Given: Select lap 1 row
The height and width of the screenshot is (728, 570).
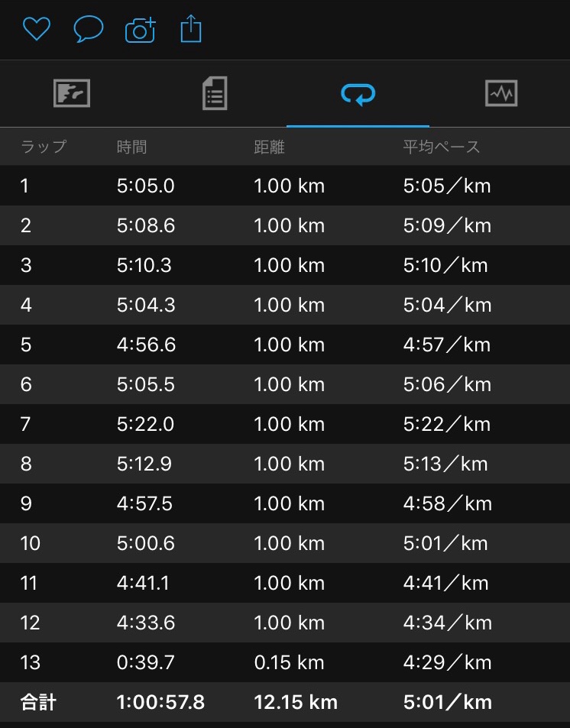Looking at the screenshot, I should pos(285,186).
